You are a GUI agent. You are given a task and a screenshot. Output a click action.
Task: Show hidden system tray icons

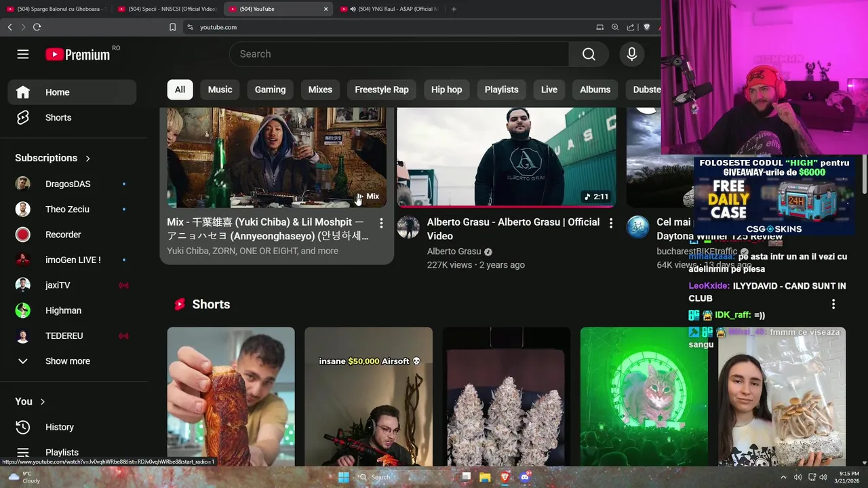point(783,477)
